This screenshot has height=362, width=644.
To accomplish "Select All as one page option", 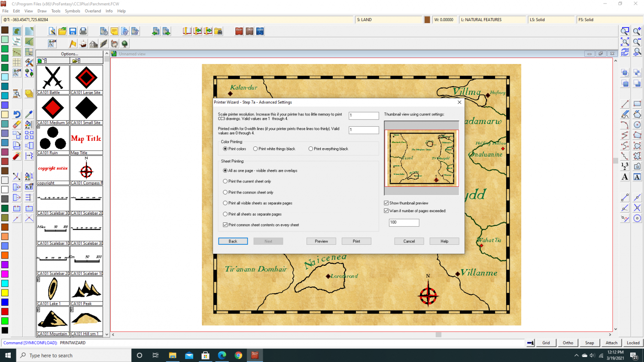I will point(260,170).
